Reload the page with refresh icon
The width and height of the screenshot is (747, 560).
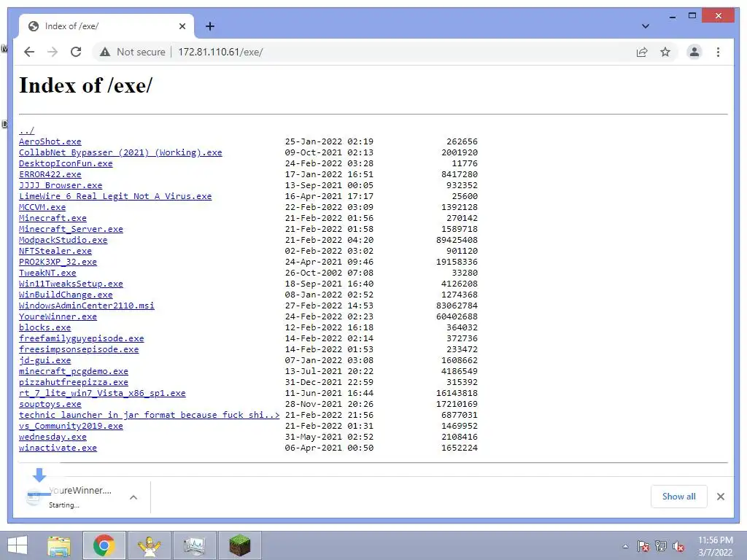click(76, 52)
